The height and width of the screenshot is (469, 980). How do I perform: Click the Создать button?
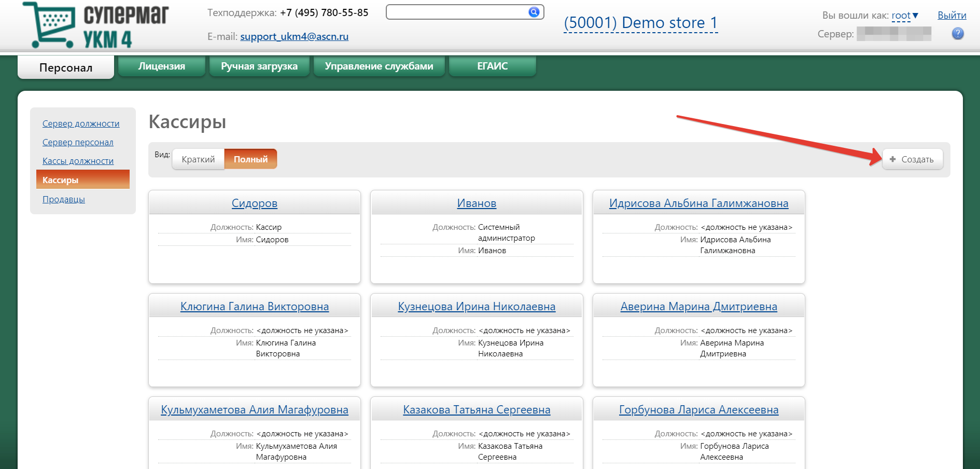[x=913, y=159]
